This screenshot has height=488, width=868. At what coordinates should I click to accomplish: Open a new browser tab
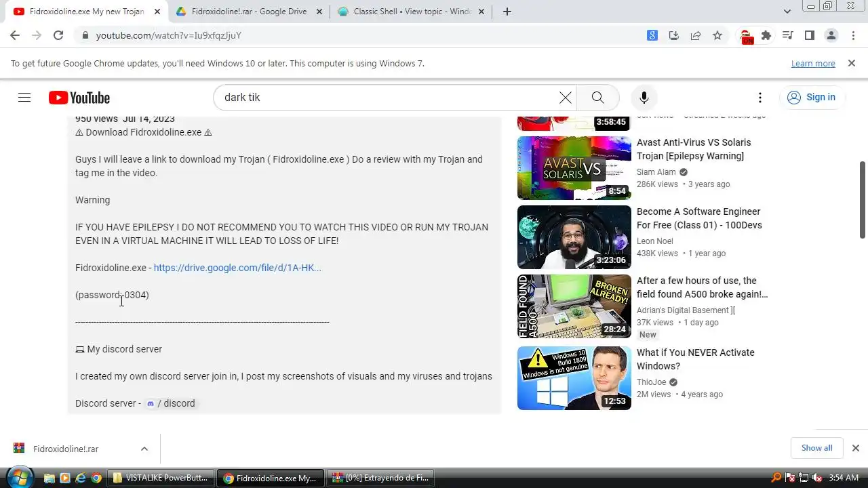[507, 12]
